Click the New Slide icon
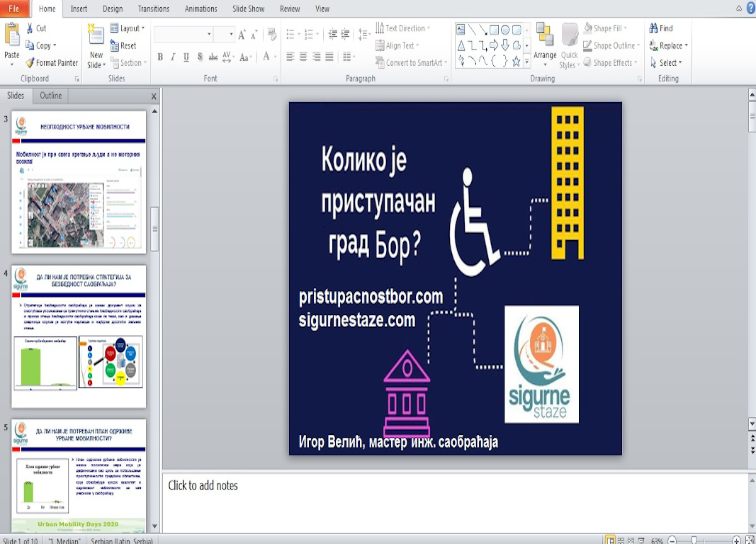Viewport: 756px width, 544px height. [96, 35]
